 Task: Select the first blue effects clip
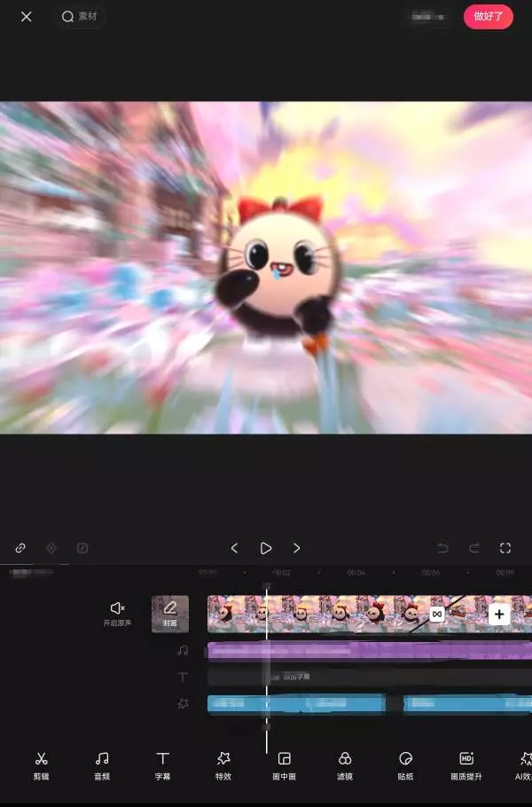[x=296, y=703]
